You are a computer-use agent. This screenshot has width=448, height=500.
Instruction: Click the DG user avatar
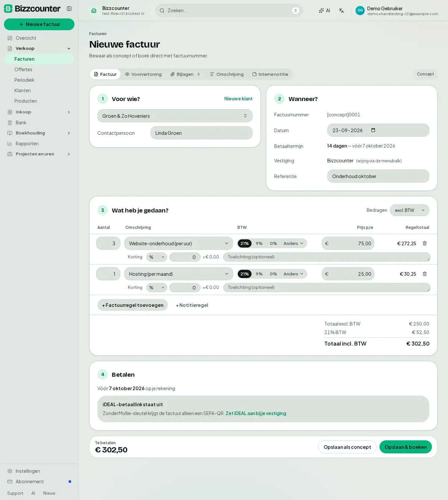[x=360, y=10]
